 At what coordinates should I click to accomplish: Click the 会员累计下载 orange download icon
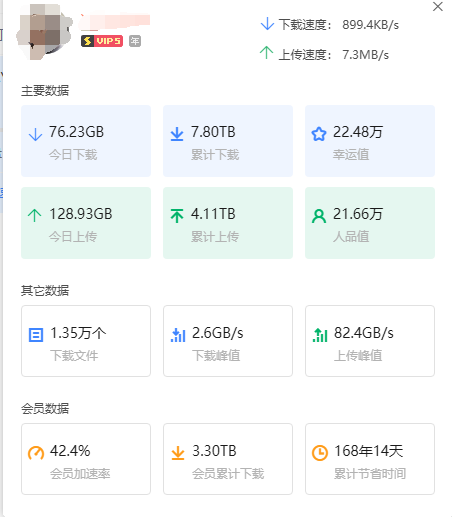click(178, 453)
